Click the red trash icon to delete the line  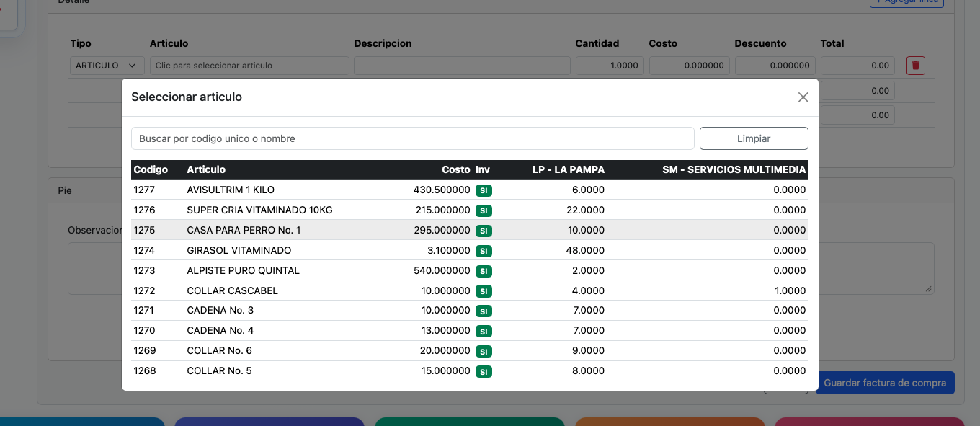(915, 65)
